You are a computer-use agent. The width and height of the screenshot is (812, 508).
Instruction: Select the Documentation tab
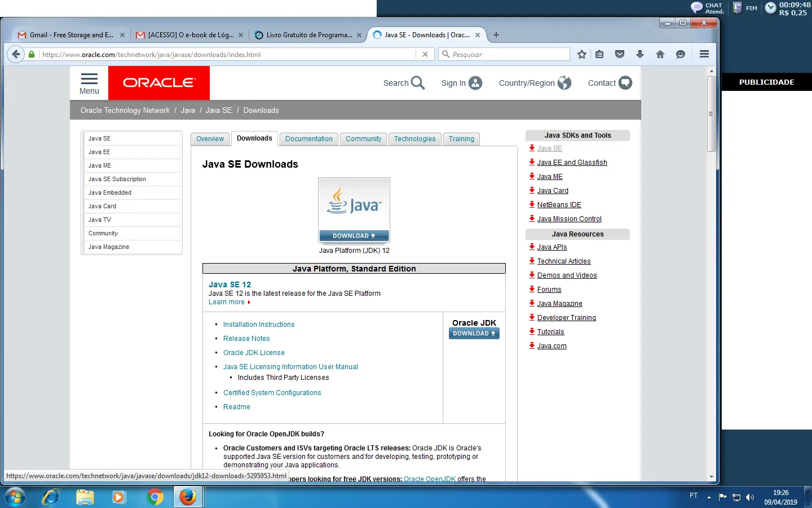tap(309, 139)
